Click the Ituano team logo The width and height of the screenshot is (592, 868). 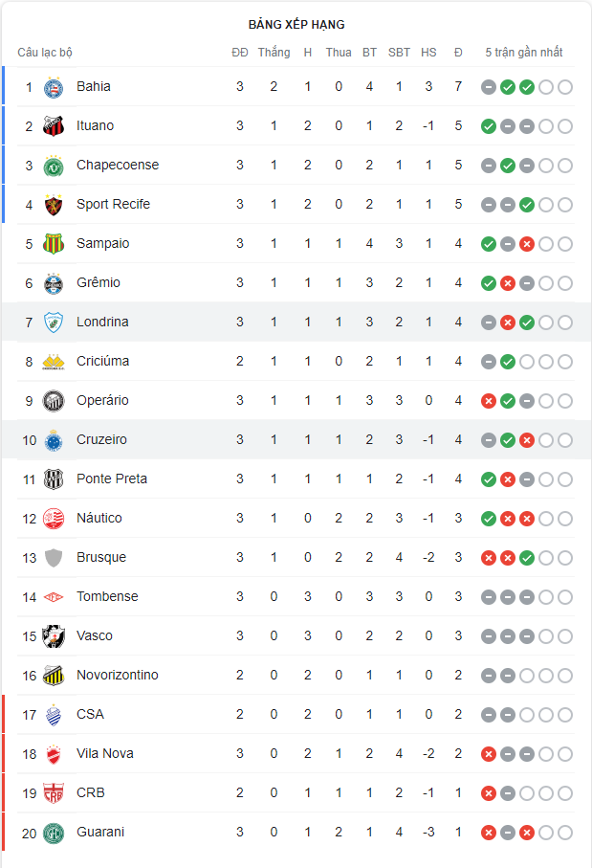point(54,126)
